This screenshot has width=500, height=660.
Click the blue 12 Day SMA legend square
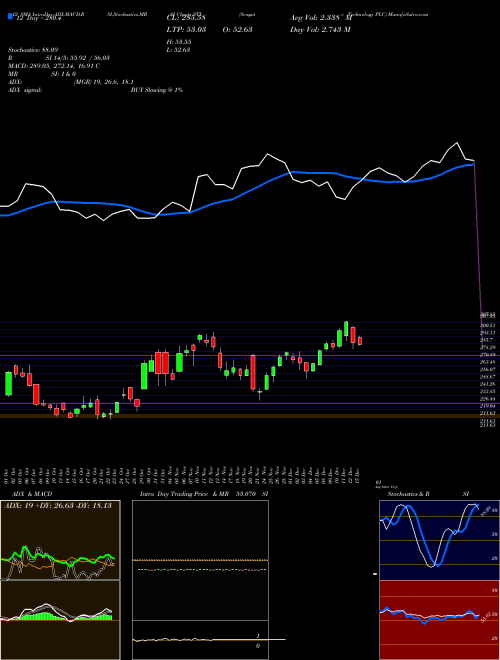(x=10, y=17)
